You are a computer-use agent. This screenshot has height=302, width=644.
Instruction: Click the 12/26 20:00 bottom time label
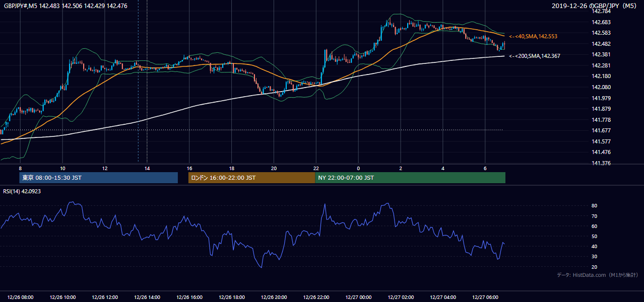(274, 297)
